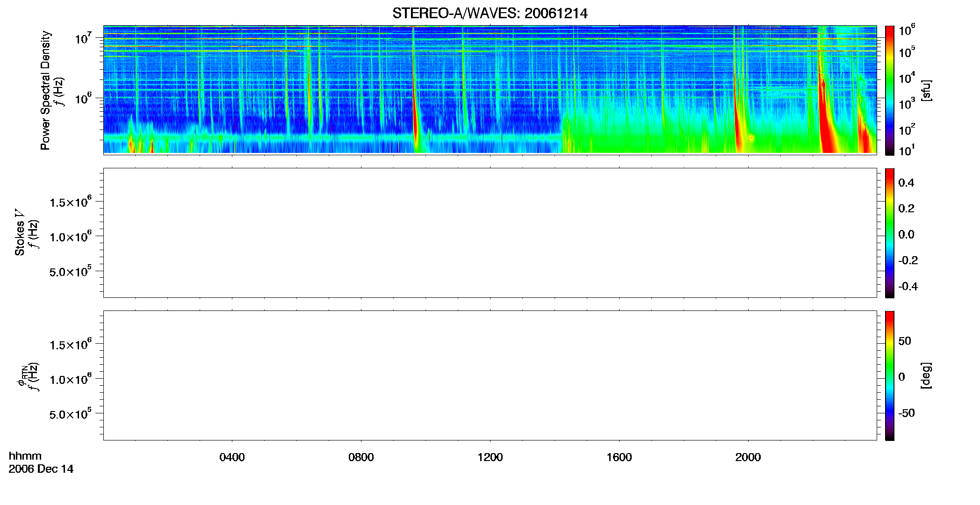Click the [deg] units label
The height and width of the screenshot is (505, 980).
926,375
